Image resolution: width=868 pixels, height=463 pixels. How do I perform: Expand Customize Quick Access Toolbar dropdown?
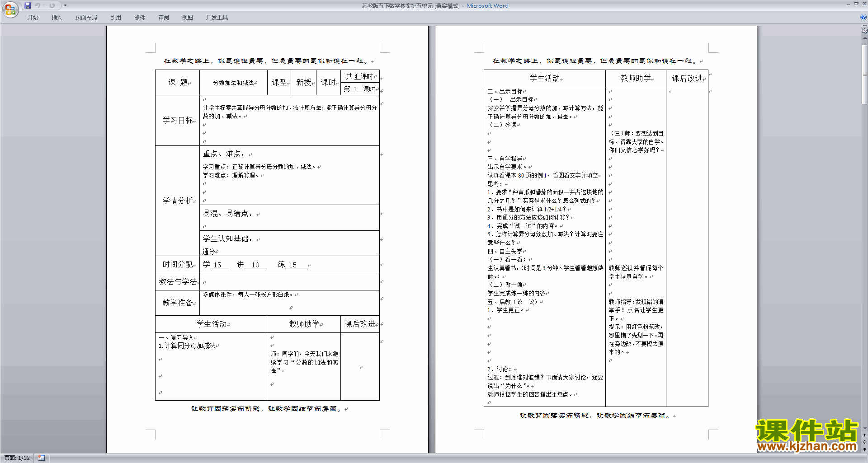pyautogui.click(x=65, y=5)
